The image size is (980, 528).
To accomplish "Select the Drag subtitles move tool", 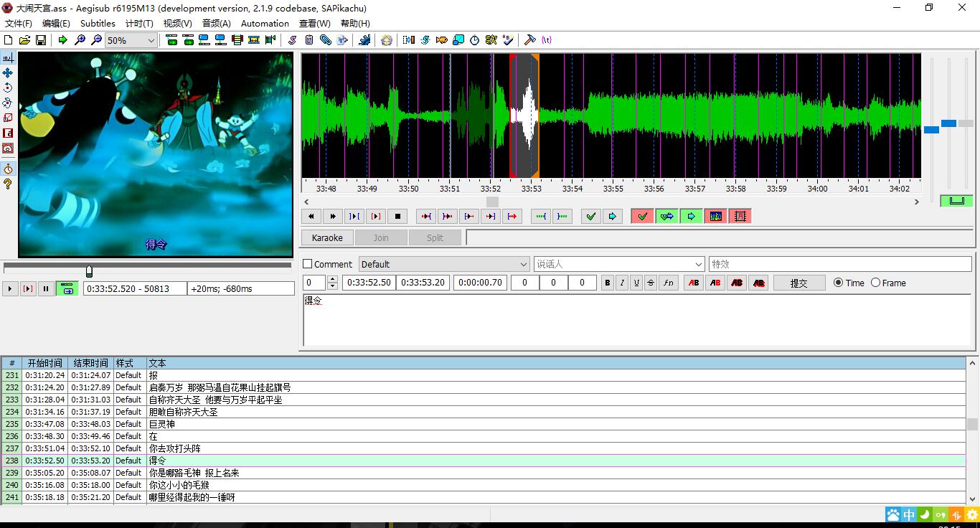I will tap(8, 72).
